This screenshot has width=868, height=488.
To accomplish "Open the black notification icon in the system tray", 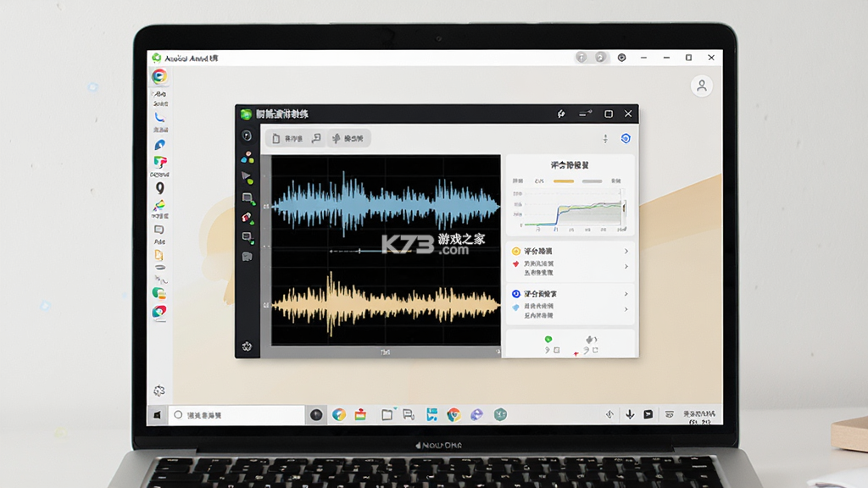I will click(648, 414).
